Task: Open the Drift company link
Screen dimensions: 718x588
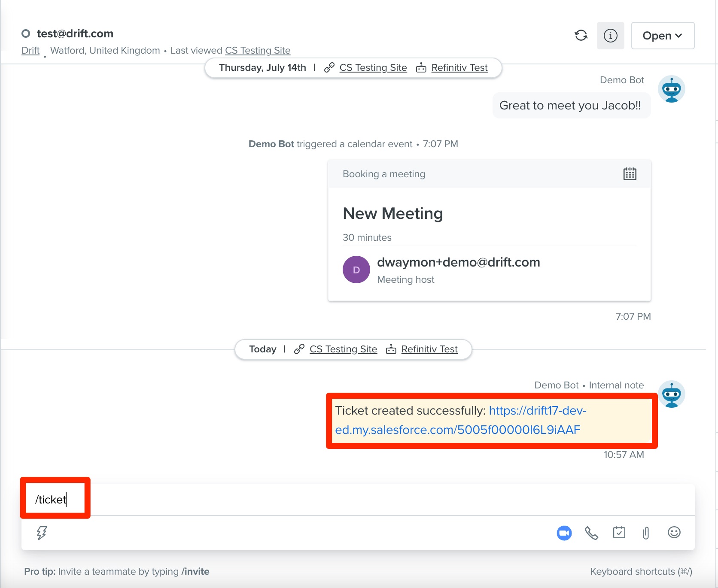Action: point(30,50)
